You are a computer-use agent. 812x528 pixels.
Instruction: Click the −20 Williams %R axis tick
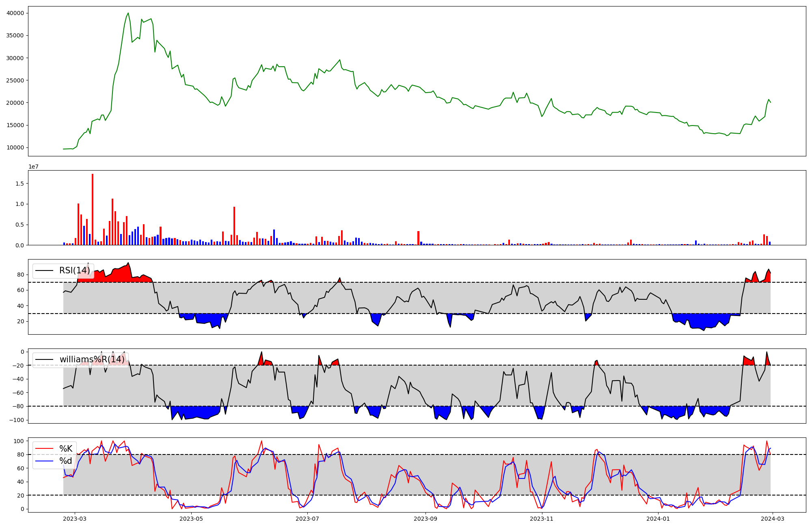click(17, 366)
